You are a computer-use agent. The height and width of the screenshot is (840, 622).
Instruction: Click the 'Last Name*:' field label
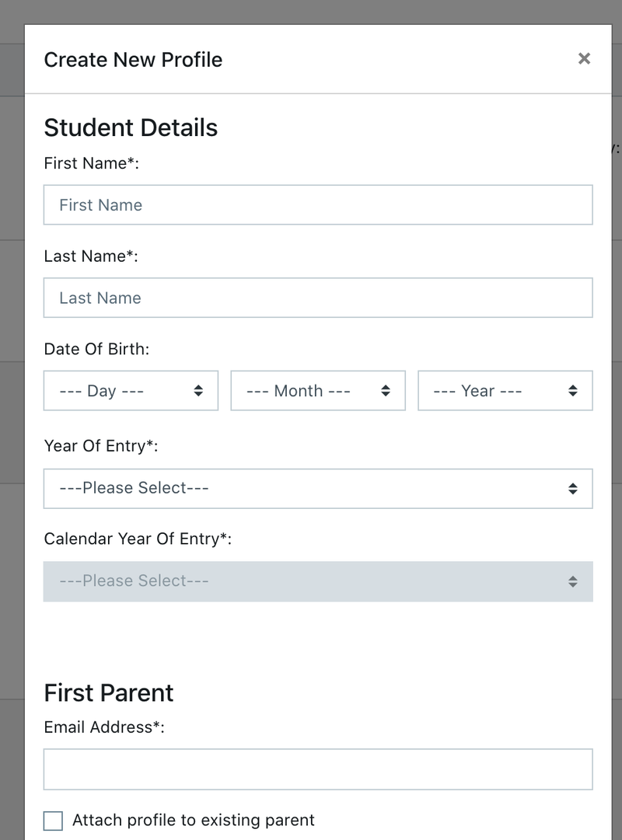click(x=91, y=256)
